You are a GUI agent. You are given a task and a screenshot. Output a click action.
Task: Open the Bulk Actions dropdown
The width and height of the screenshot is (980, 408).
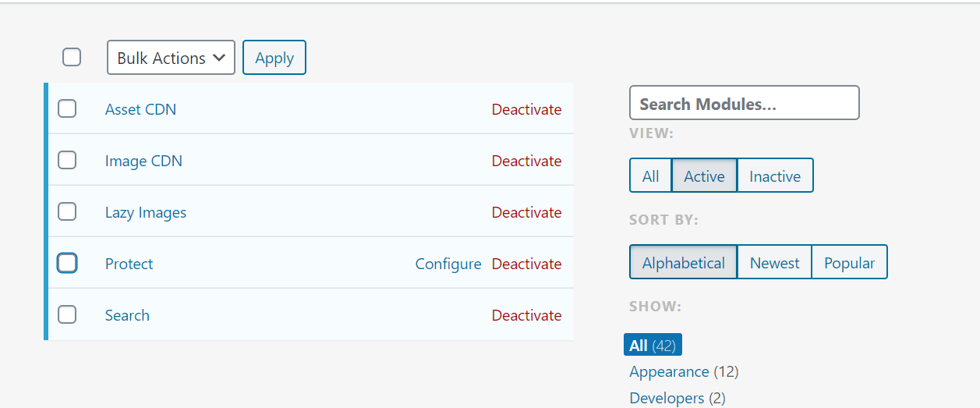171,58
